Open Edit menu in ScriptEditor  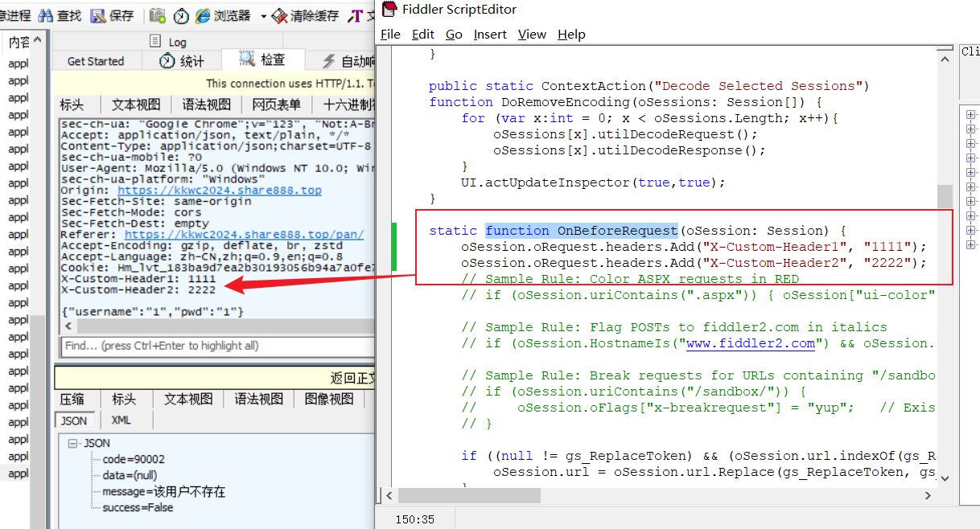click(x=423, y=34)
